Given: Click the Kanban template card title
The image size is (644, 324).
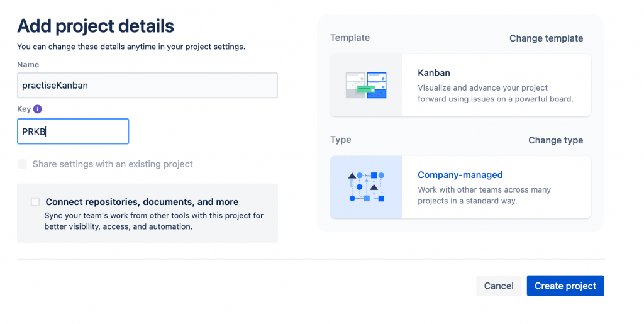Looking at the screenshot, I should pyautogui.click(x=434, y=73).
